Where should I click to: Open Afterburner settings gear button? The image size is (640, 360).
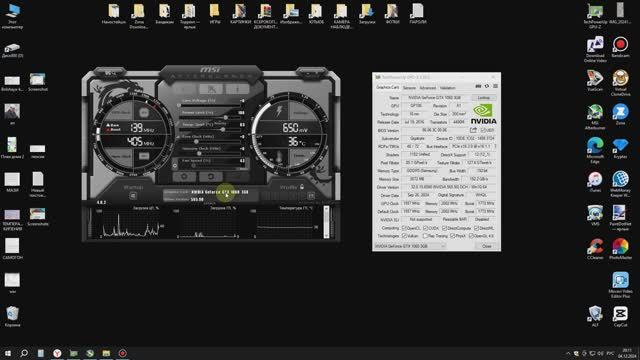(184, 176)
